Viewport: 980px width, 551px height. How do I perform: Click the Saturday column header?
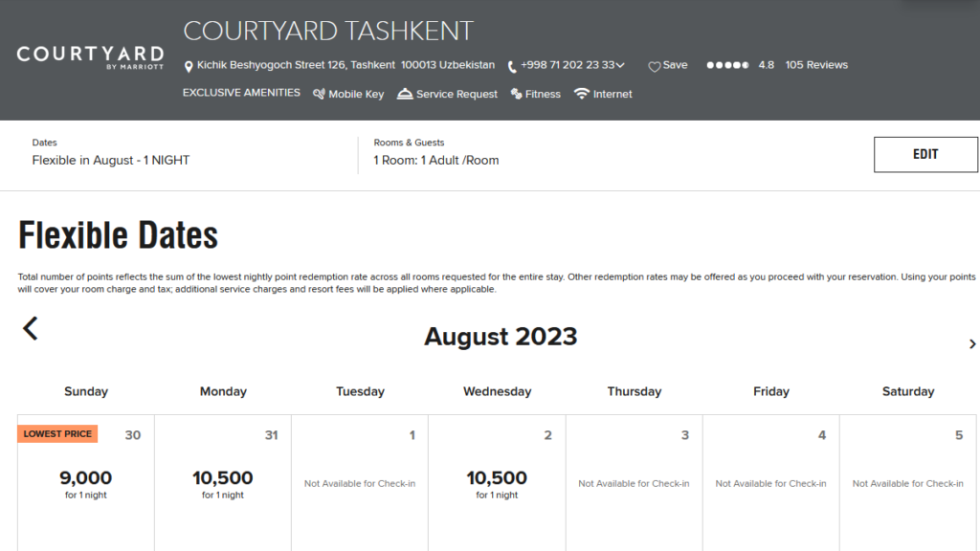pos(908,391)
